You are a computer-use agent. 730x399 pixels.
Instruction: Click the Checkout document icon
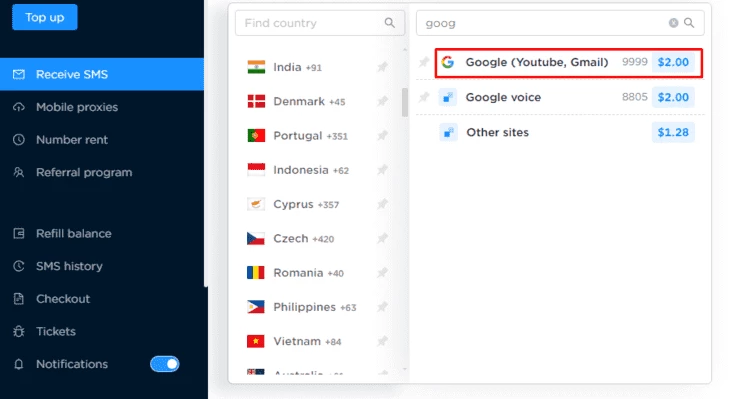click(19, 299)
